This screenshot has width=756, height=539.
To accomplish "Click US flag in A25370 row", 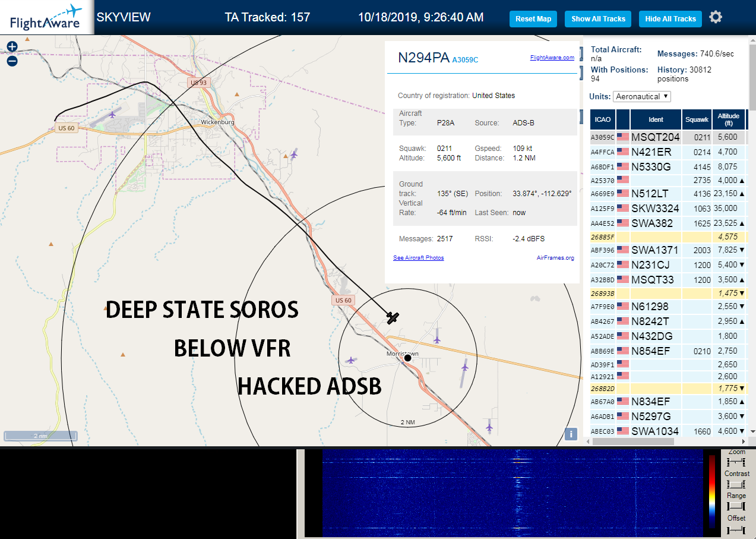I will (x=622, y=179).
